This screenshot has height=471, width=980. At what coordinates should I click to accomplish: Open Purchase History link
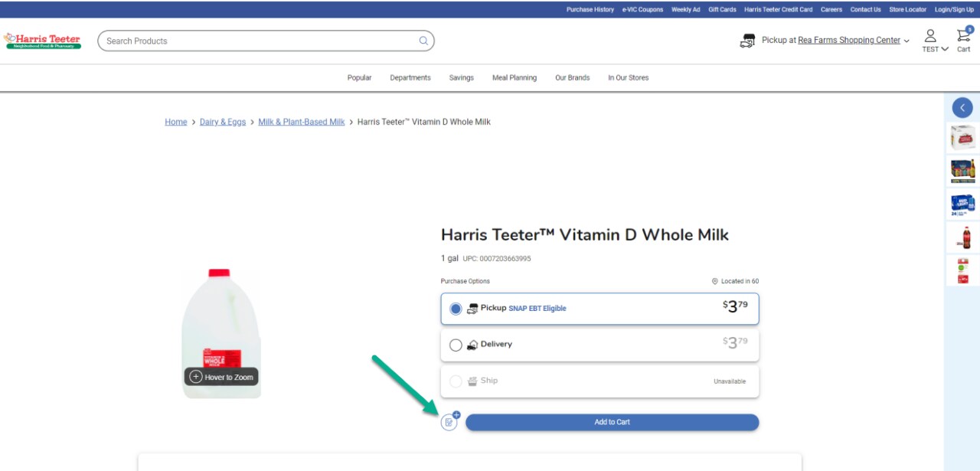tap(590, 10)
